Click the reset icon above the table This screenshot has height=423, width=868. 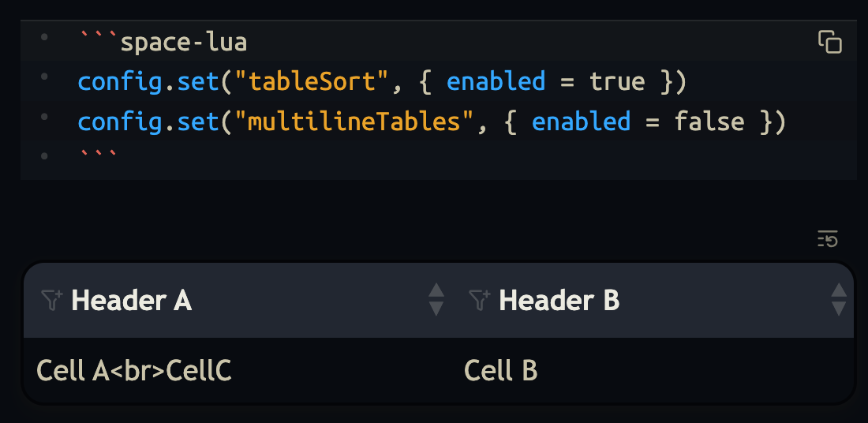[x=828, y=238]
